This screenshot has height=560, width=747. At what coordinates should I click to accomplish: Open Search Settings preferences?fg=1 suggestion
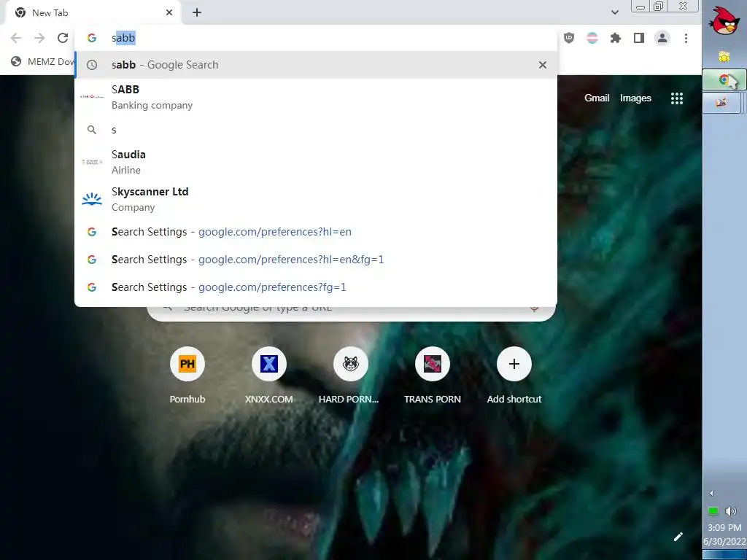pyautogui.click(x=316, y=287)
